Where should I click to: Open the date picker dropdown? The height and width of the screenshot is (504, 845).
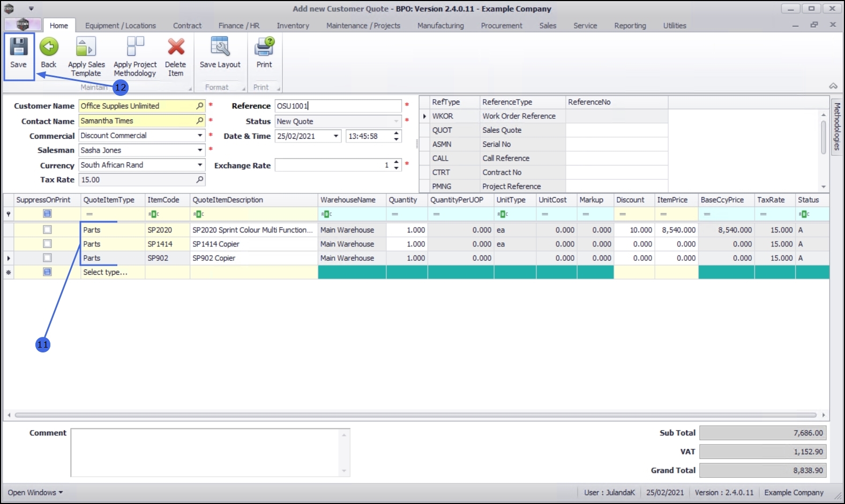336,136
